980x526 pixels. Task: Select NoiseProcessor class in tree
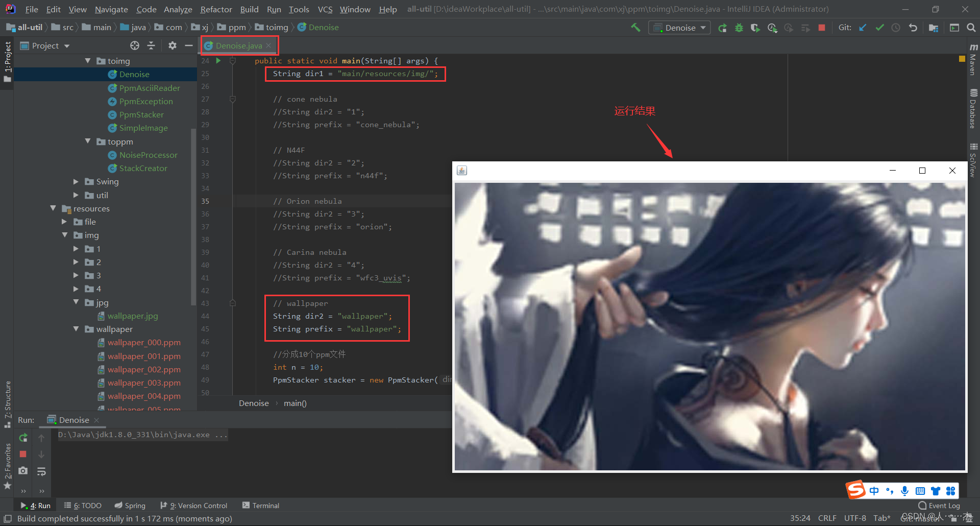(x=149, y=155)
